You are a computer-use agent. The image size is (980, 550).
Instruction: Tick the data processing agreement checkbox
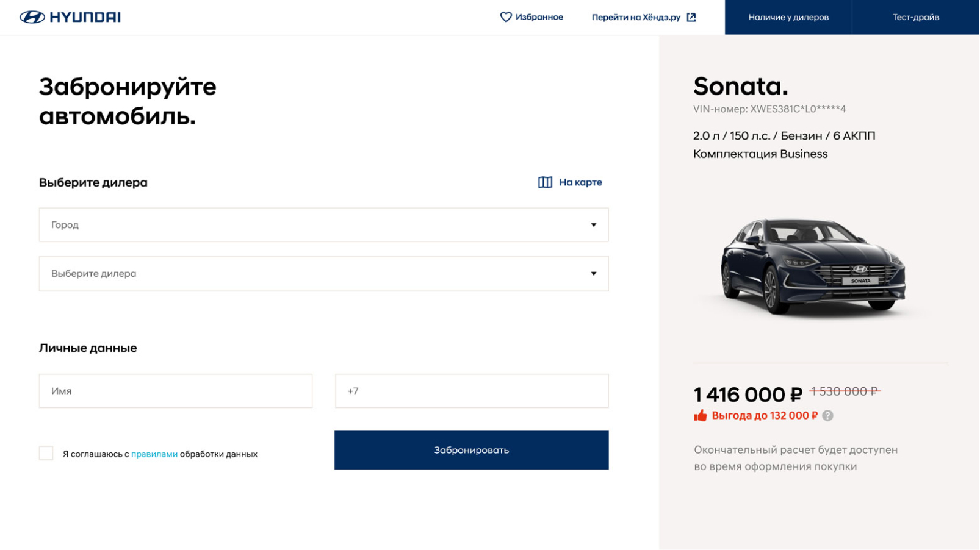tap(46, 454)
